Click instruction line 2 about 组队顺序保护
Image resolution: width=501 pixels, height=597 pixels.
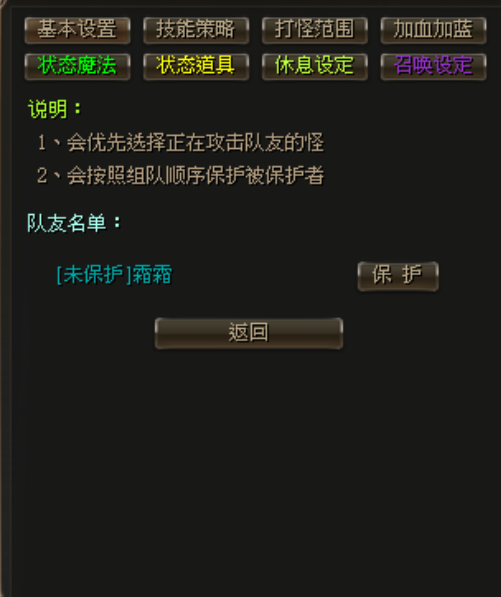click(180, 176)
